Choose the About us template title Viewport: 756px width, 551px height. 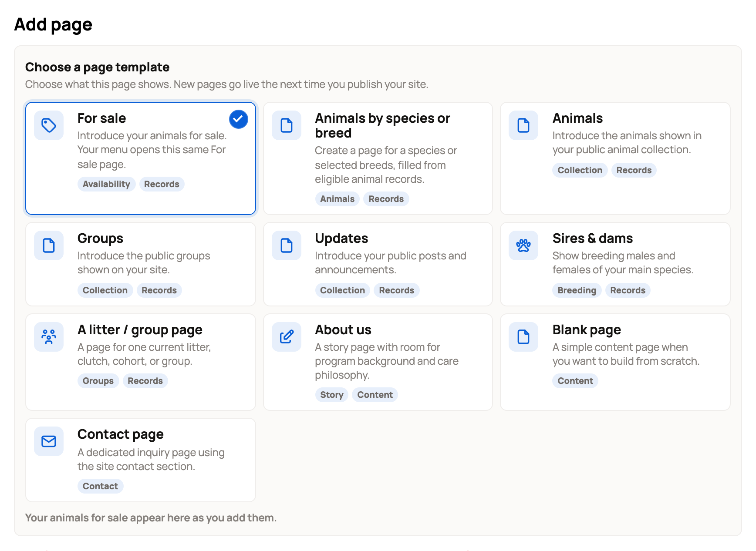tap(343, 330)
